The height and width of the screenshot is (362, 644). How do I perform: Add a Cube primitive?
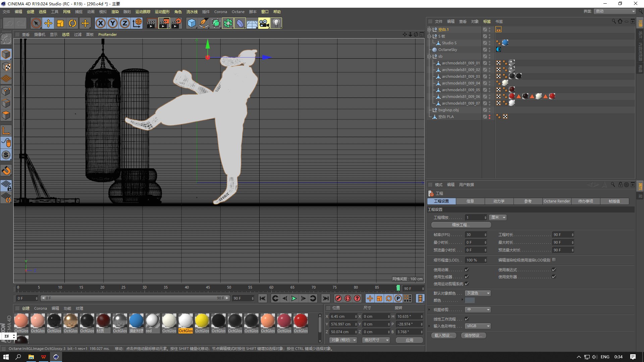tap(192, 23)
